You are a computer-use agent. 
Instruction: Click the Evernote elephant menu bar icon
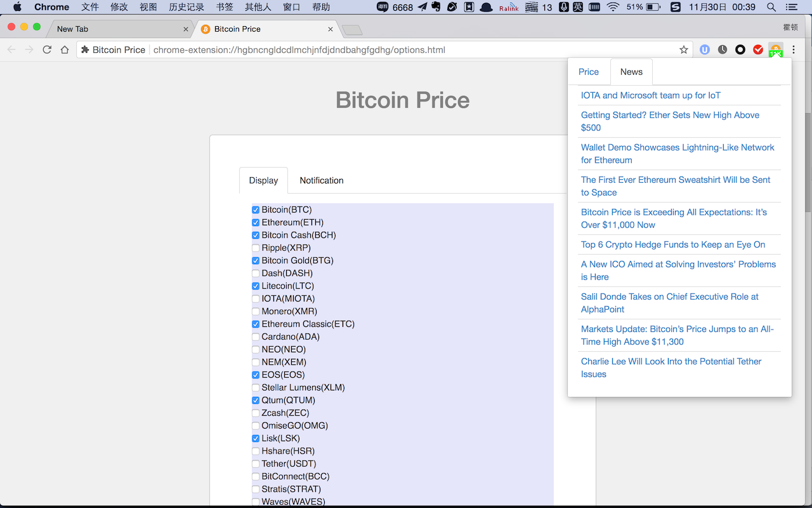436,7
